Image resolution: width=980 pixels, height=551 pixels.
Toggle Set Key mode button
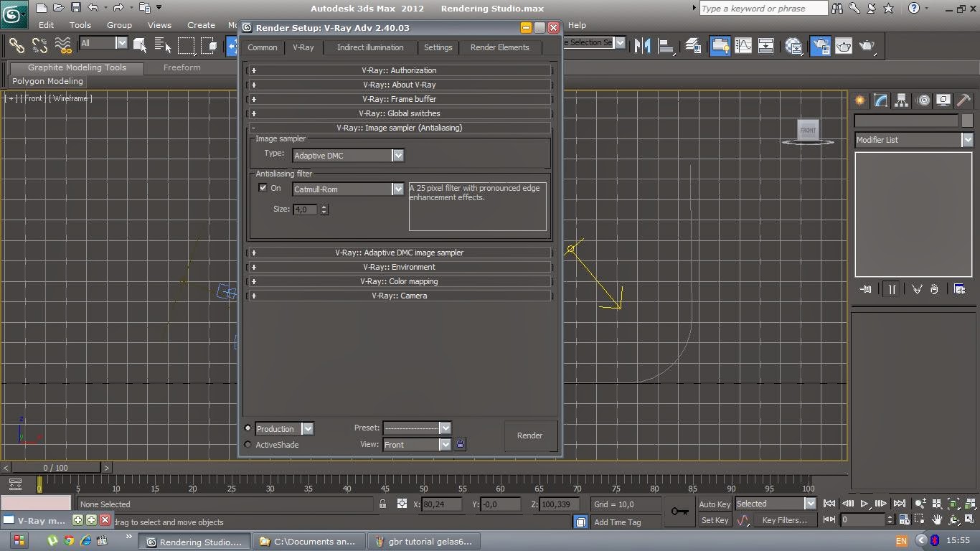pyautogui.click(x=715, y=520)
